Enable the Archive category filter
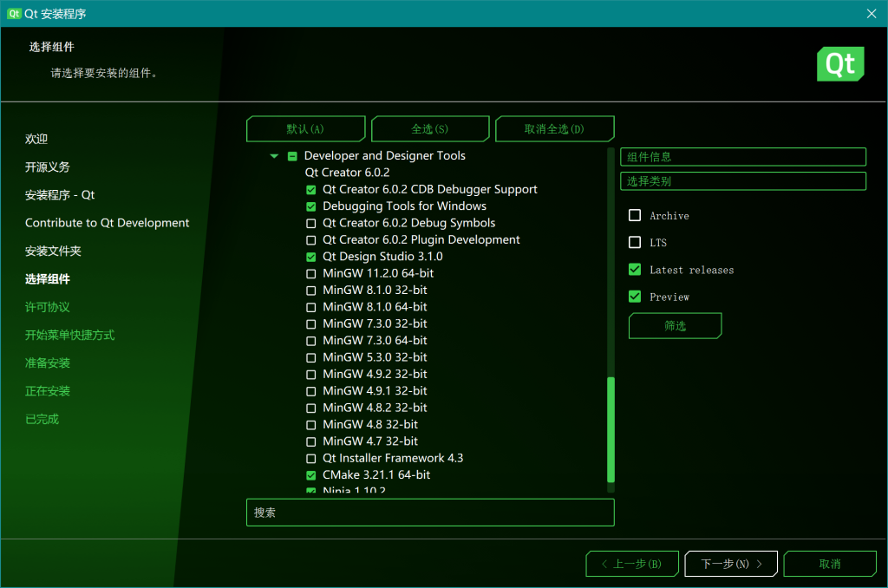This screenshot has width=888, height=588. click(x=635, y=215)
